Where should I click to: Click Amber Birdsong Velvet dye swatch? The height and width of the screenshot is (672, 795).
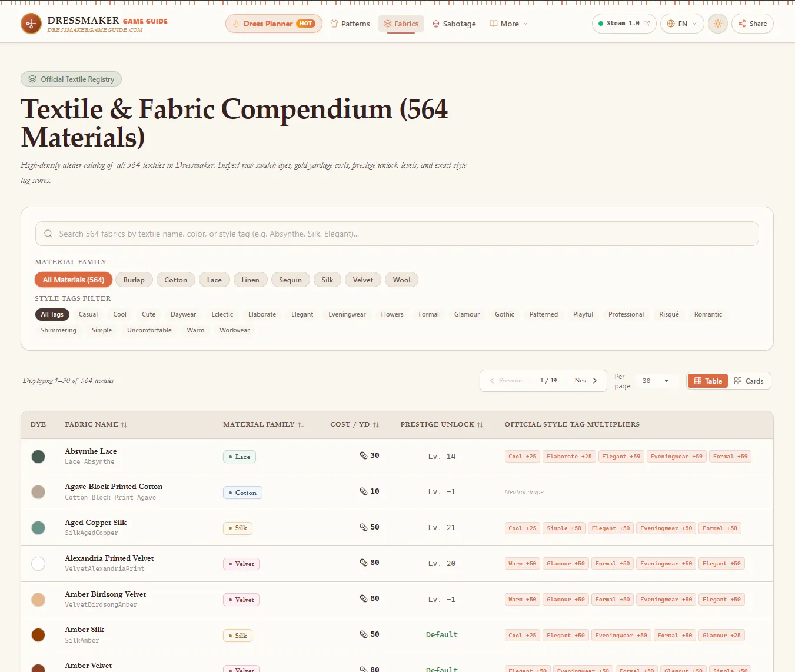38,600
